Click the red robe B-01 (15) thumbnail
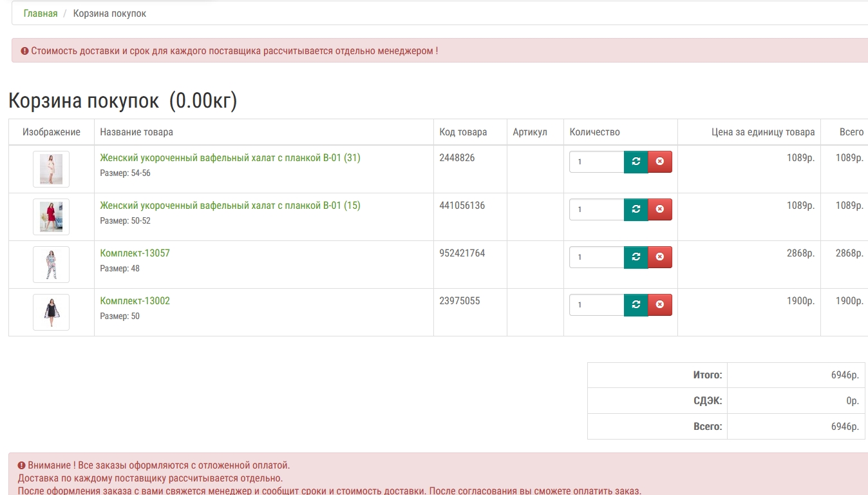The height and width of the screenshot is (495, 868). (51, 217)
